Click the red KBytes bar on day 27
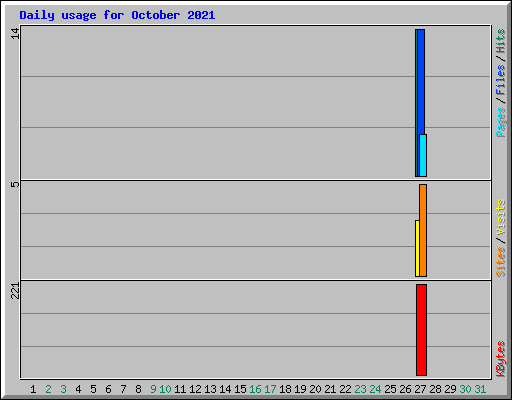This screenshot has height=400, width=512. pyautogui.click(x=421, y=330)
